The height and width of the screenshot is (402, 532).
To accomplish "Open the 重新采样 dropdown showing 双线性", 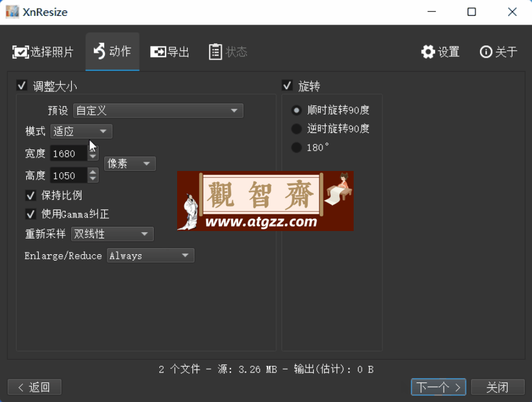I will click(112, 234).
